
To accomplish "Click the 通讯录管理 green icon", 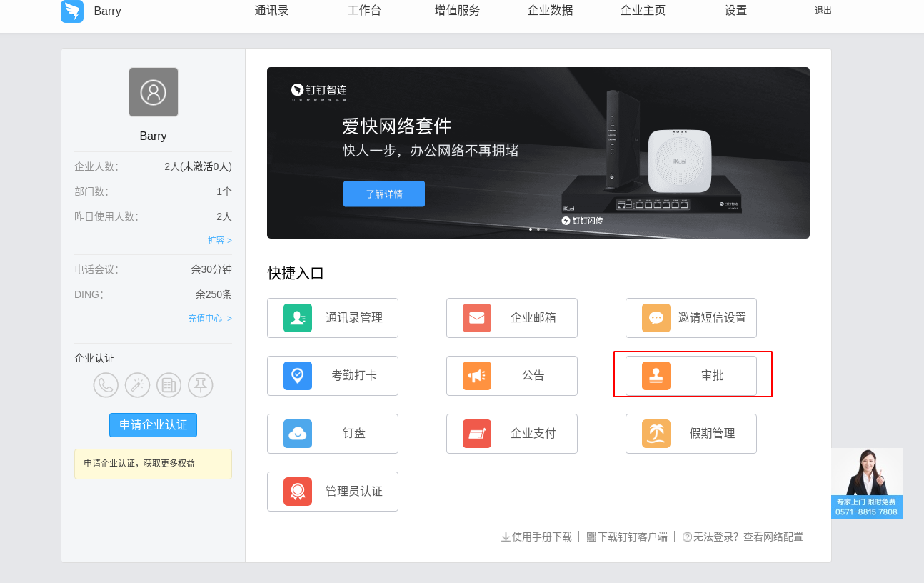I will pos(298,318).
